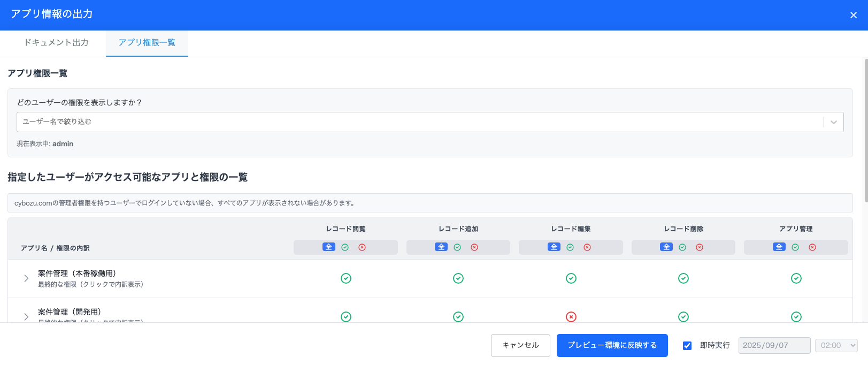
Task: Choose the green check filter under レコード編集
Action: [570, 247]
